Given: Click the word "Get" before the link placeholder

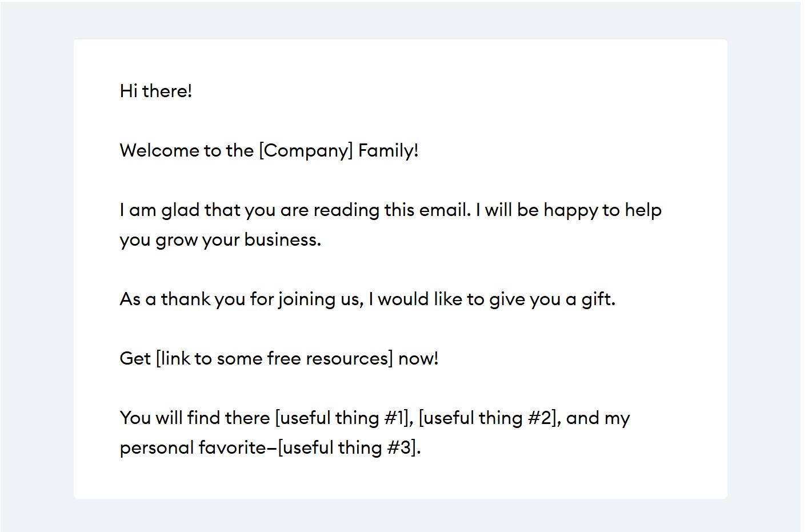Looking at the screenshot, I should tap(135, 358).
